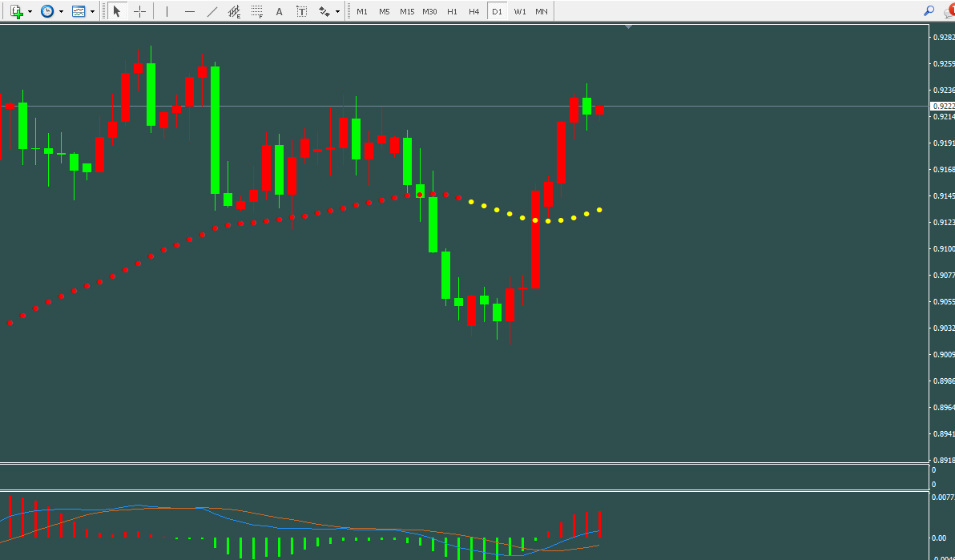Click the arrows objects icon
Screen dimensions: 955x560
point(324,11)
